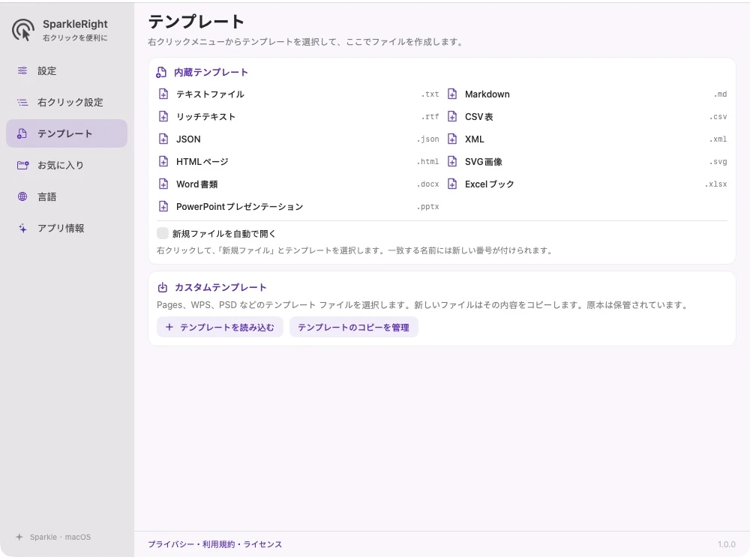This screenshot has width=756, height=560.
Task: Click the Sparkle · macOS footer text
Action: (60, 537)
